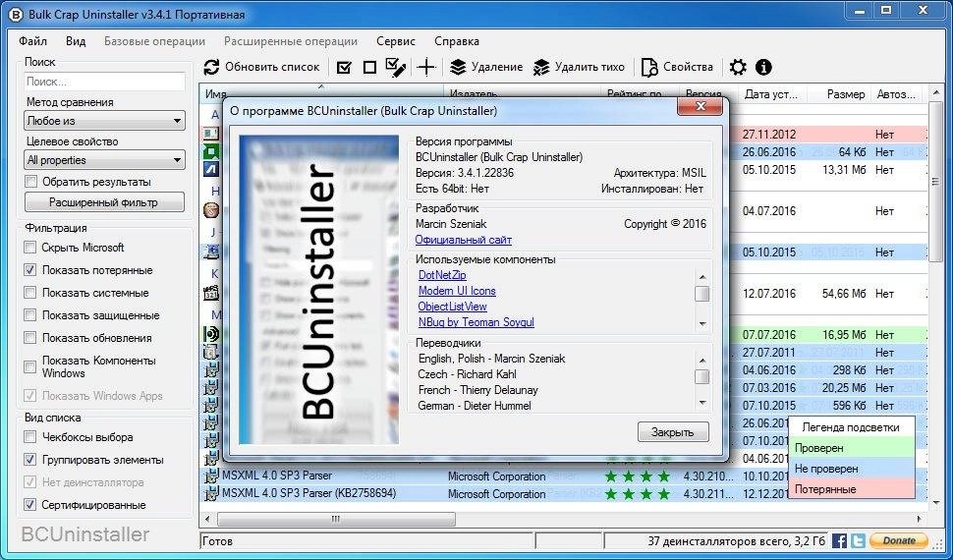Viewport: 953px width, 560px height.
Task: Open the Файл menu
Action: click(x=32, y=41)
